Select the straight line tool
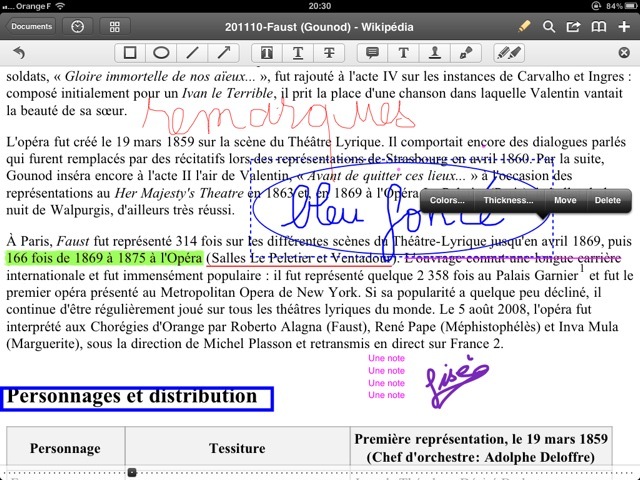 coord(192,52)
